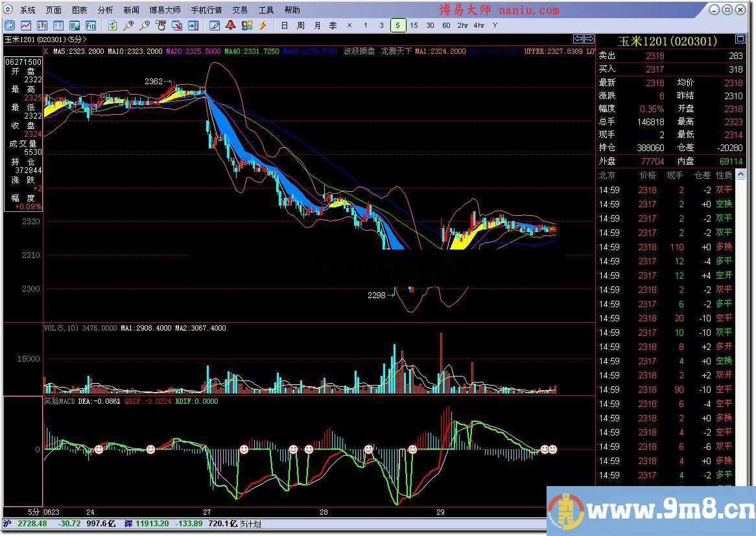Select the hand pointer selection tool

coord(161,25)
